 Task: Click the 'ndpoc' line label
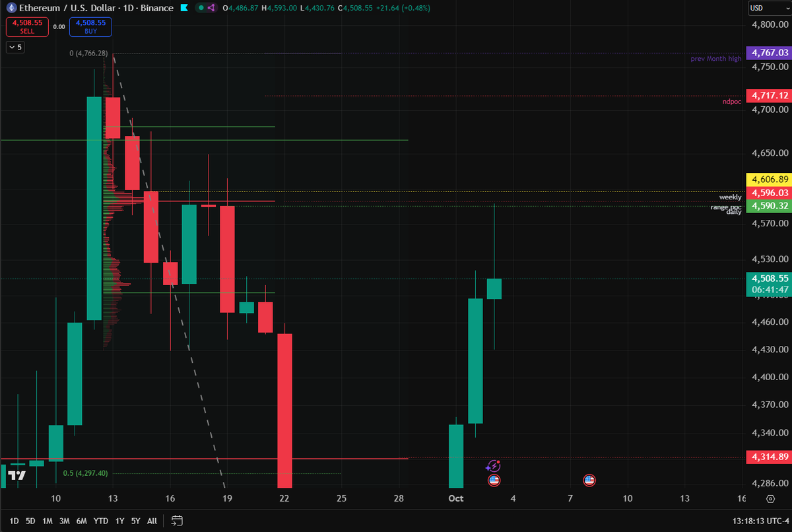pyautogui.click(x=732, y=102)
